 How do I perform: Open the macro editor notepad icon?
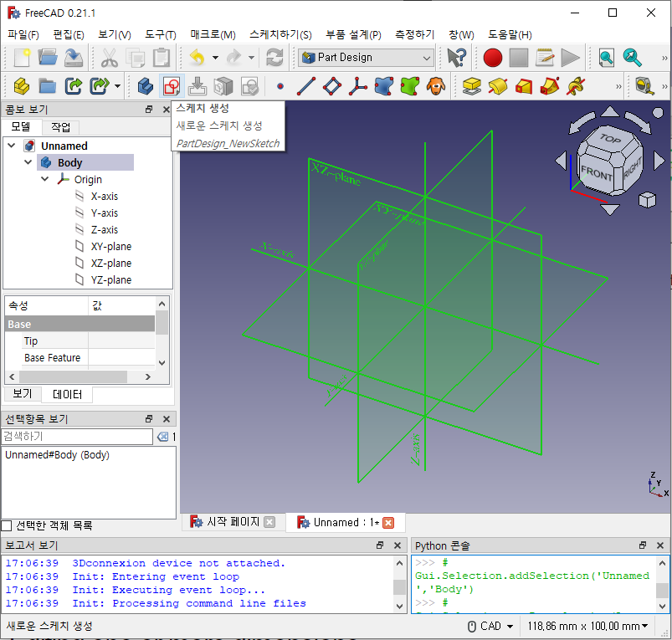(x=544, y=58)
